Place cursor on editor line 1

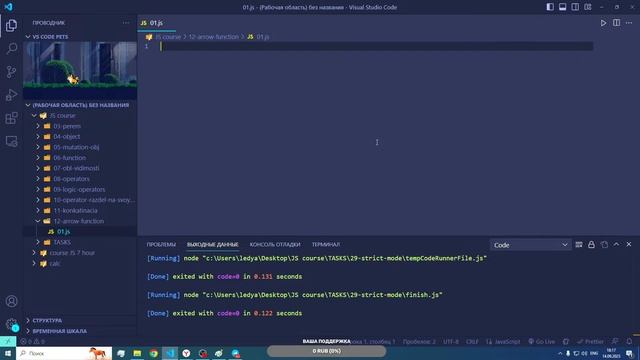(x=376, y=46)
